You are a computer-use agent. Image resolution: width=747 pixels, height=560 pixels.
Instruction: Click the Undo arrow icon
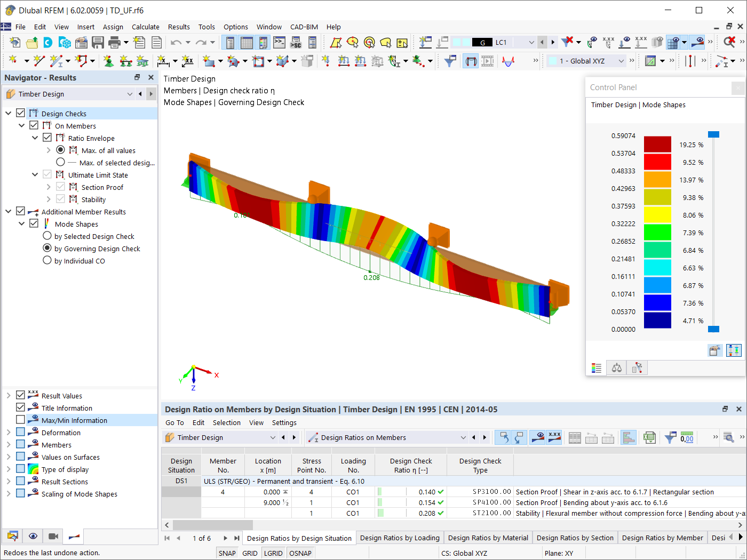(x=176, y=42)
